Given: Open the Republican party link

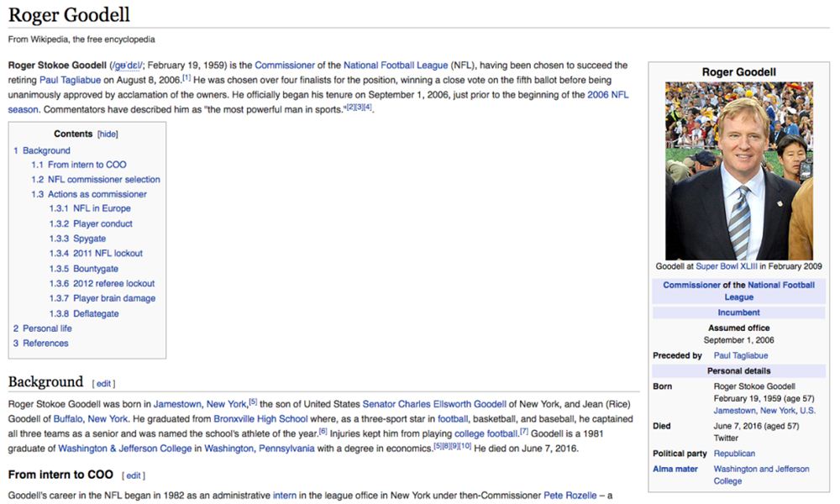Looking at the screenshot, I should tap(734, 454).
